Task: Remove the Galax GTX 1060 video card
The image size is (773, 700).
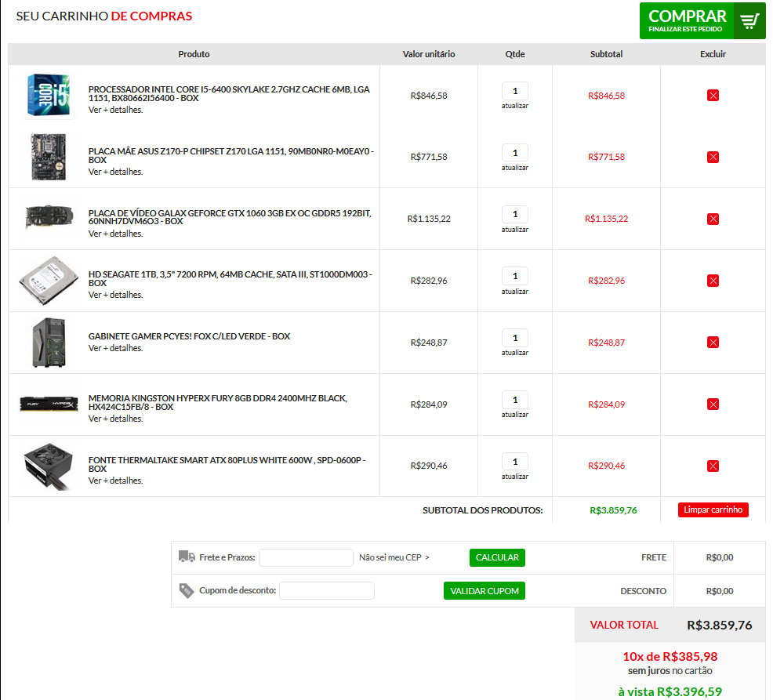Action: tap(713, 219)
